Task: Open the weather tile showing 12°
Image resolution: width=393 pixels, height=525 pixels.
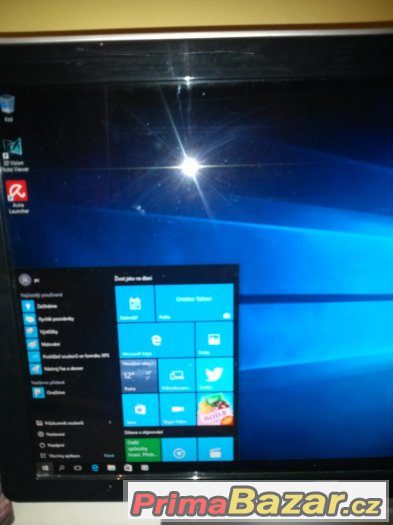Action: tap(139, 376)
